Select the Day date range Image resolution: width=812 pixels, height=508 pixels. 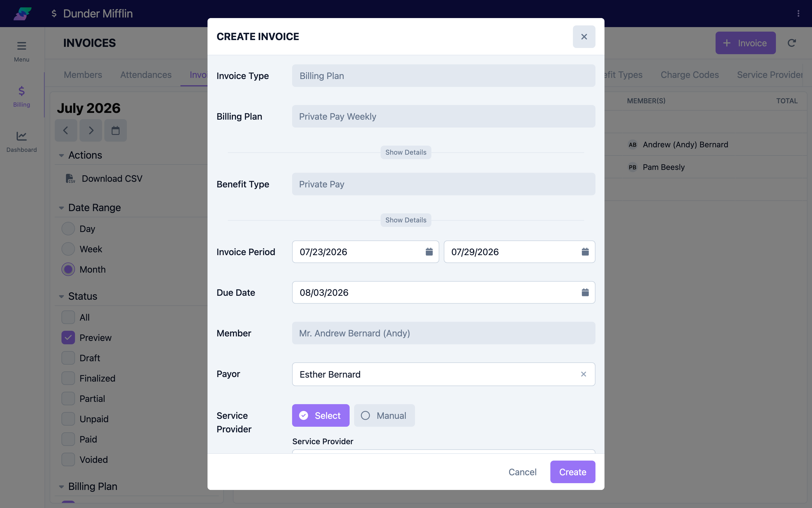[68, 229]
